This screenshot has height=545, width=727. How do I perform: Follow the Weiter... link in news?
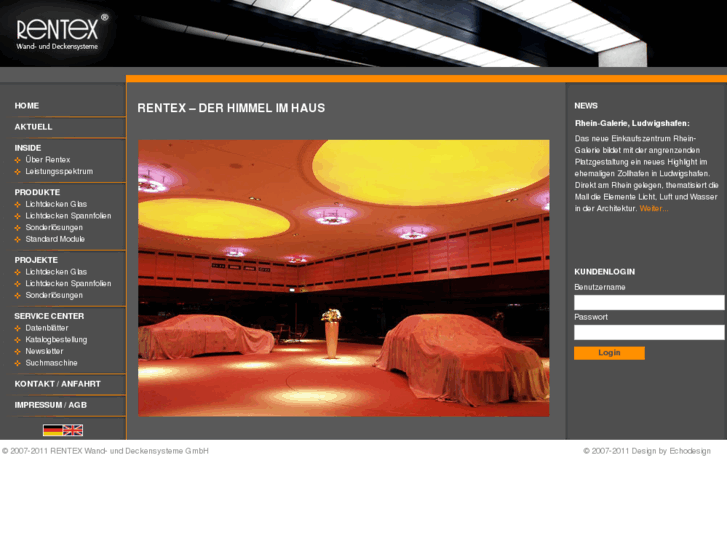[x=654, y=208]
